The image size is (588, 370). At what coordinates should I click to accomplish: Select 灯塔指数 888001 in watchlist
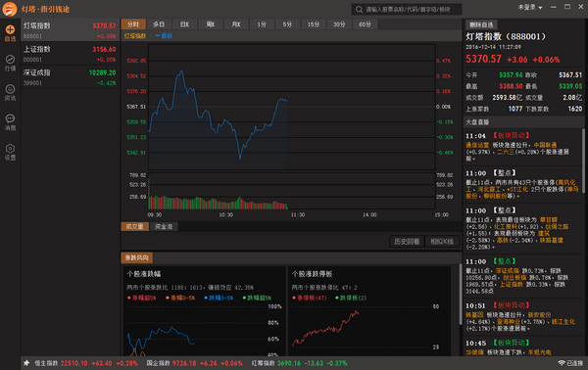[70, 30]
